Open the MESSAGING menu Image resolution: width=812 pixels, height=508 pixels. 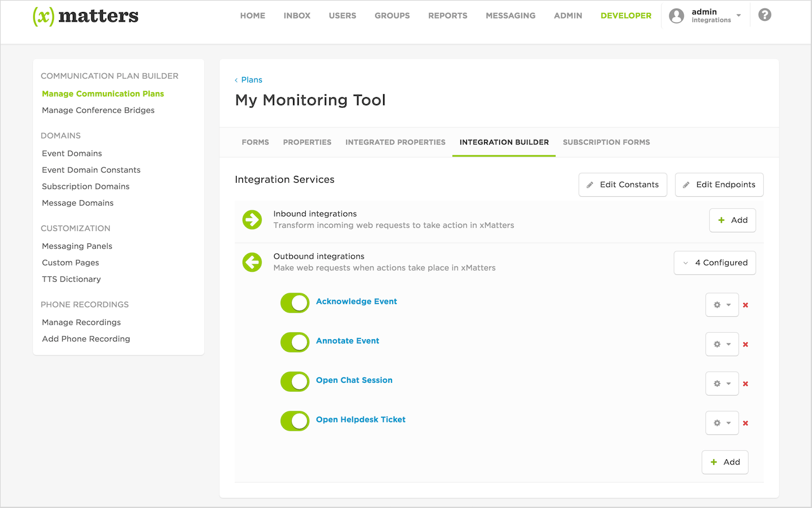click(511, 15)
